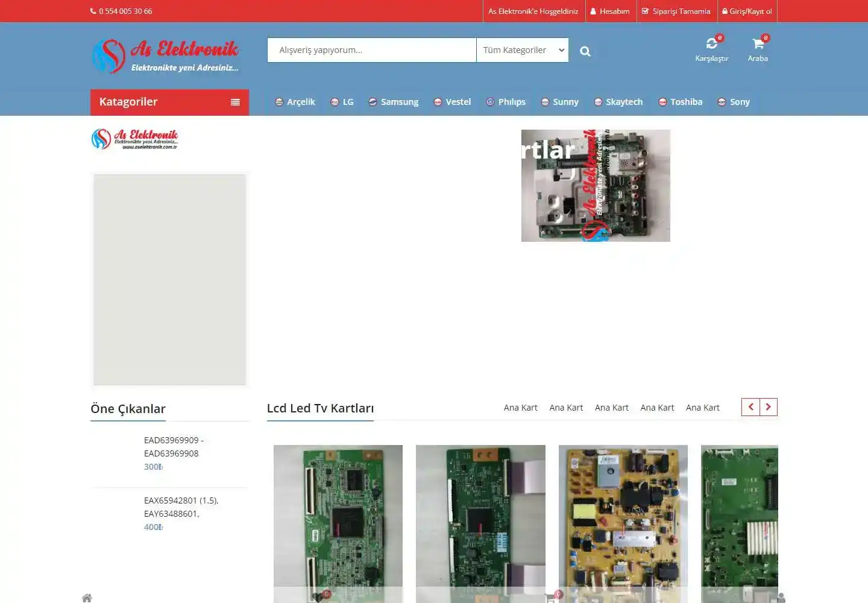The width and height of the screenshot is (868, 603).
Task: Click previous arrow in Lcd Led Tv Kartları
Action: click(x=750, y=407)
